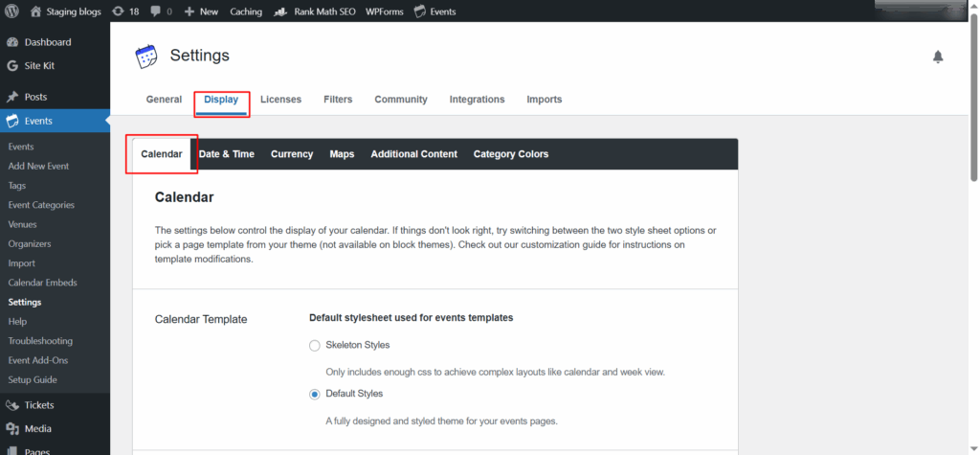
Task: Open the Rank Math SEO admin bar menu
Action: click(x=315, y=11)
